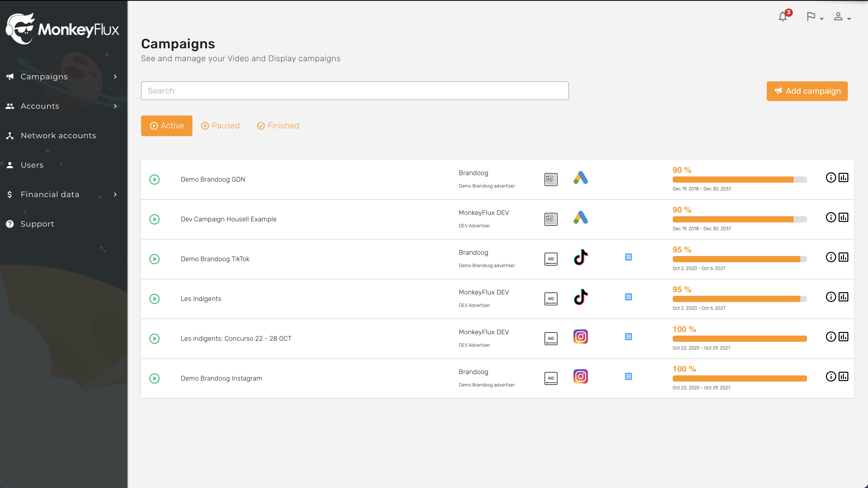Viewport: 868px width, 488px height.
Task: Click the Add campaign button
Action: click(807, 91)
